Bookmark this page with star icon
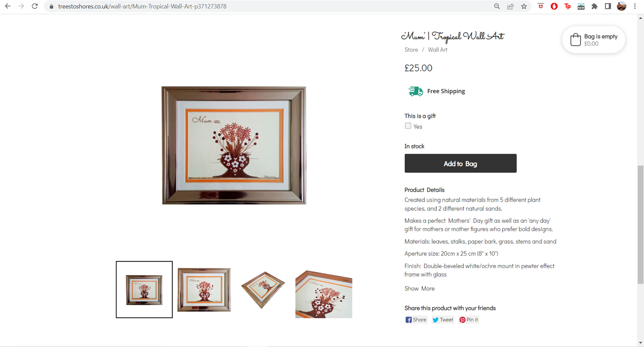Image resolution: width=644 pixels, height=347 pixels. tap(524, 6)
